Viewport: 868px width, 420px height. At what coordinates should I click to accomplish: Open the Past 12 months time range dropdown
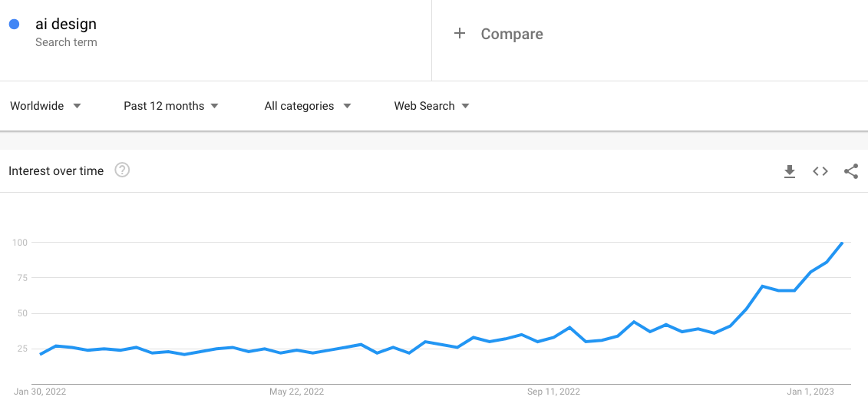tap(171, 106)
